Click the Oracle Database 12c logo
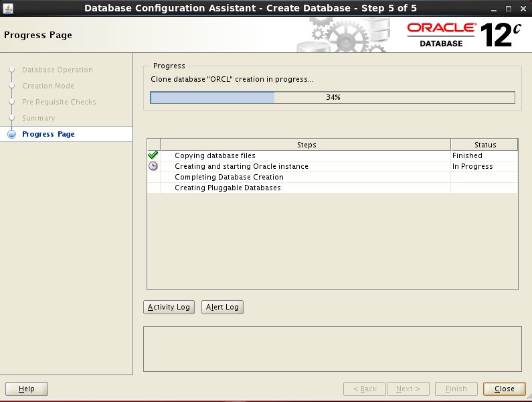The image size is (532, 402). (464, 35)
